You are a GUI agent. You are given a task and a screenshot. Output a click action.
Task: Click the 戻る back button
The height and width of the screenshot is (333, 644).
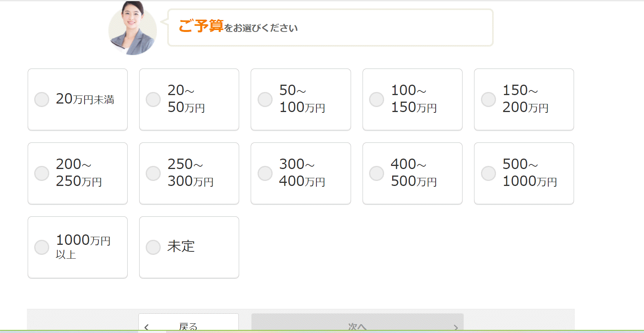[188, 323]
